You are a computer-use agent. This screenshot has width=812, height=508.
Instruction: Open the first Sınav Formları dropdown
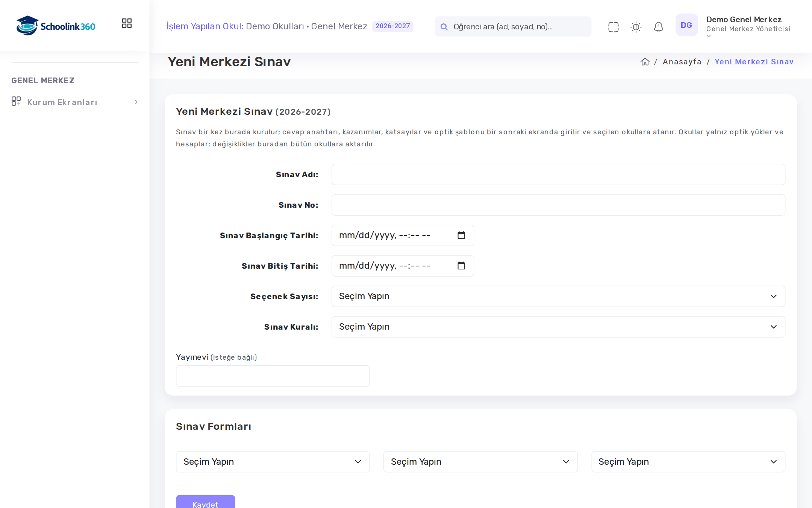tap(273, 462)
